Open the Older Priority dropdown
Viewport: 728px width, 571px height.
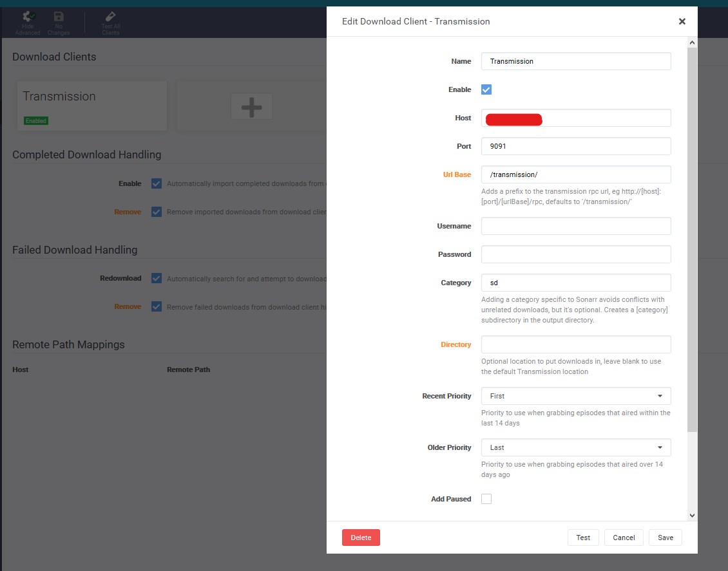click(x=576, y=447)
